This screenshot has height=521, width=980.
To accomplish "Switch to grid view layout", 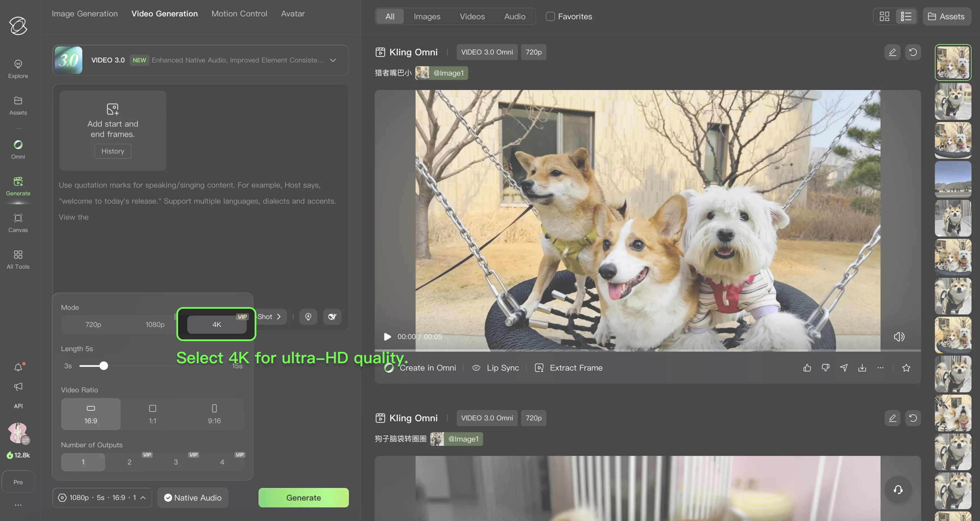I will tap(884, 16).
